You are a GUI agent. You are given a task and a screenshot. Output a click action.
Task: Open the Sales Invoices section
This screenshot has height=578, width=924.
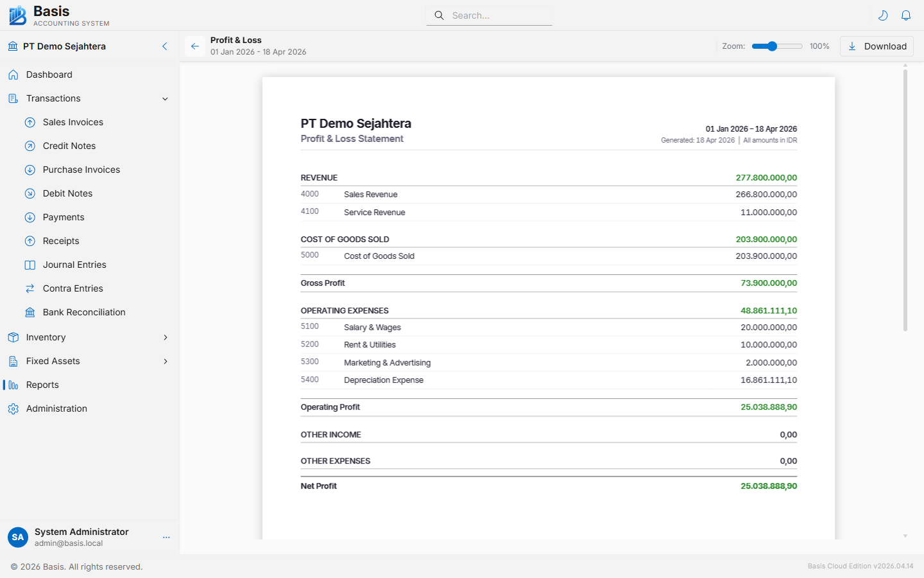pos(73,122)
